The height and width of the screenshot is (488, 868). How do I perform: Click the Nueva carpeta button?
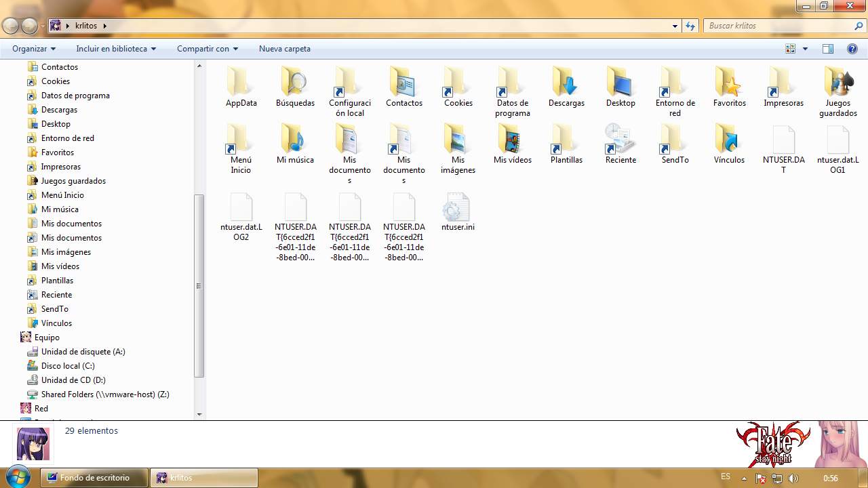(285, 49)
